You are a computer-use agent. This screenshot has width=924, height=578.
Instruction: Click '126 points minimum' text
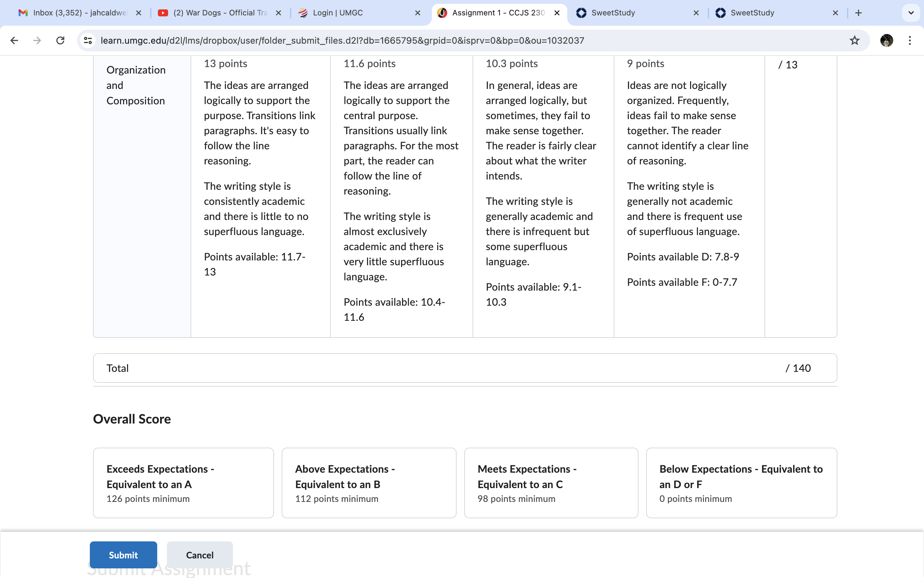[148, 498]
